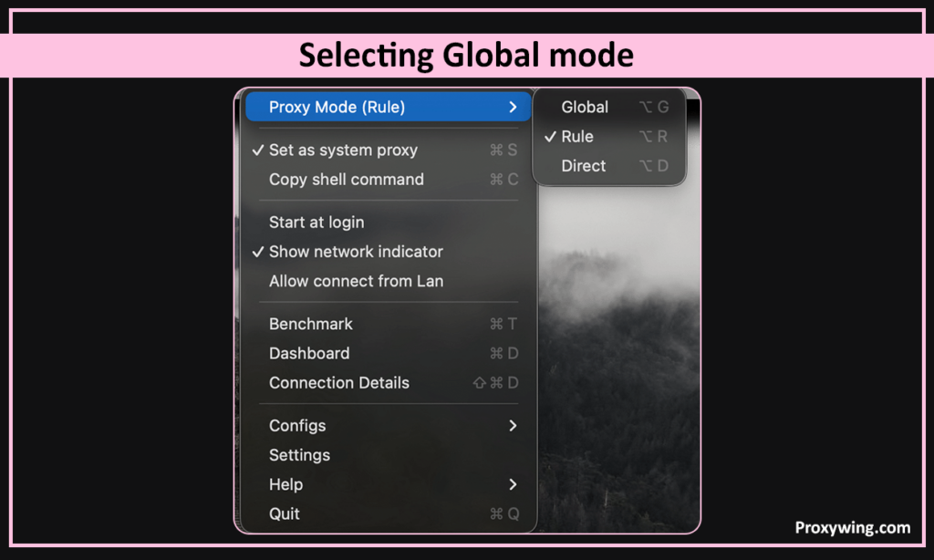The width and height of the screenshot is (934, 560).
Task: Open the Proxy Mode (Rule) submenu
Action: coord(337,107)
